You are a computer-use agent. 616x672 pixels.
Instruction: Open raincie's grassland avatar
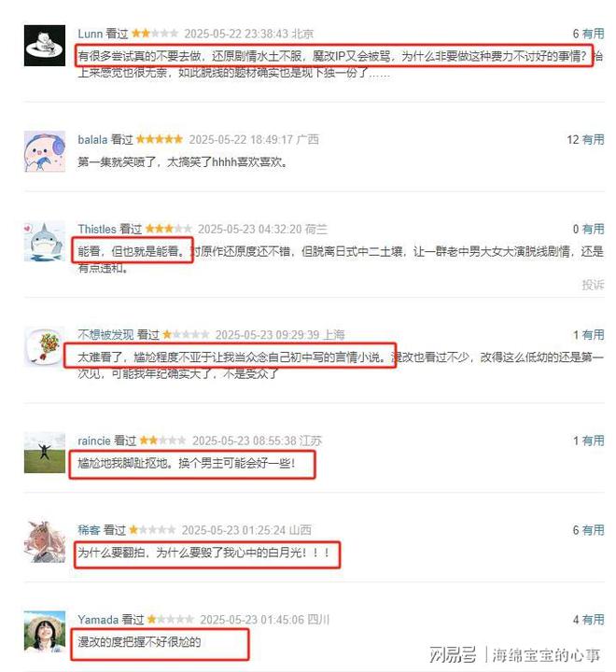pos(45,453)
